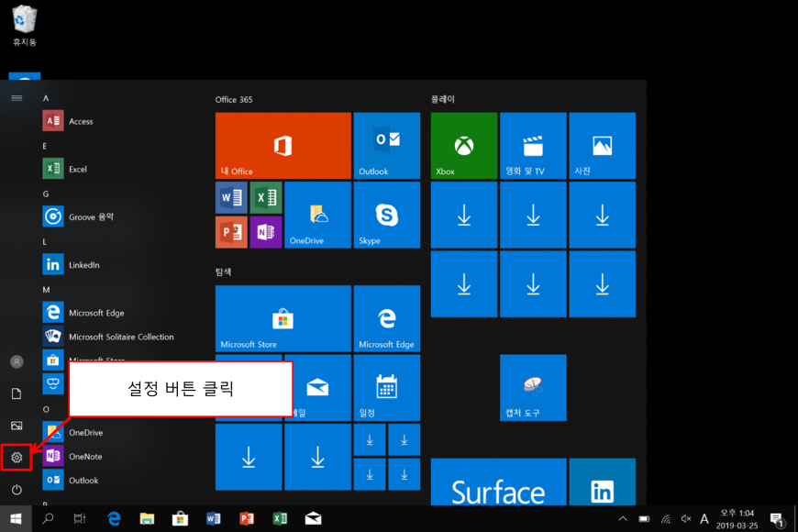This screenshot has width=798, height=532.
Task: Select the 휴지통 Recycle Bin desktop icon
Action: point(25,26)
